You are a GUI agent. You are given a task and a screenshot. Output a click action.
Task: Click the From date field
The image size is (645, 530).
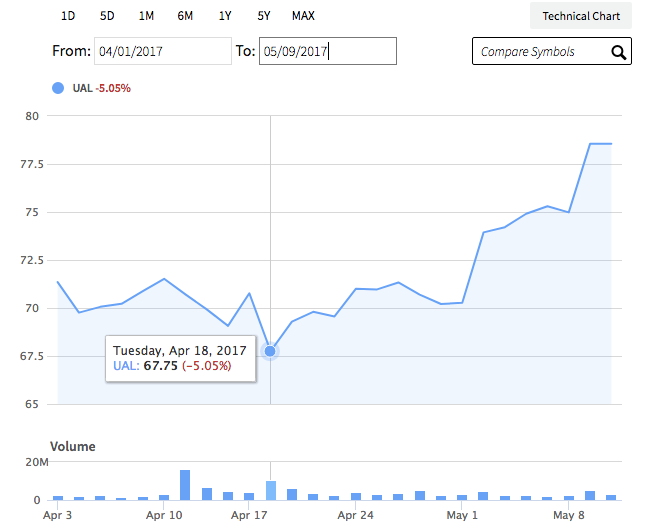click(x=162, y=51)
